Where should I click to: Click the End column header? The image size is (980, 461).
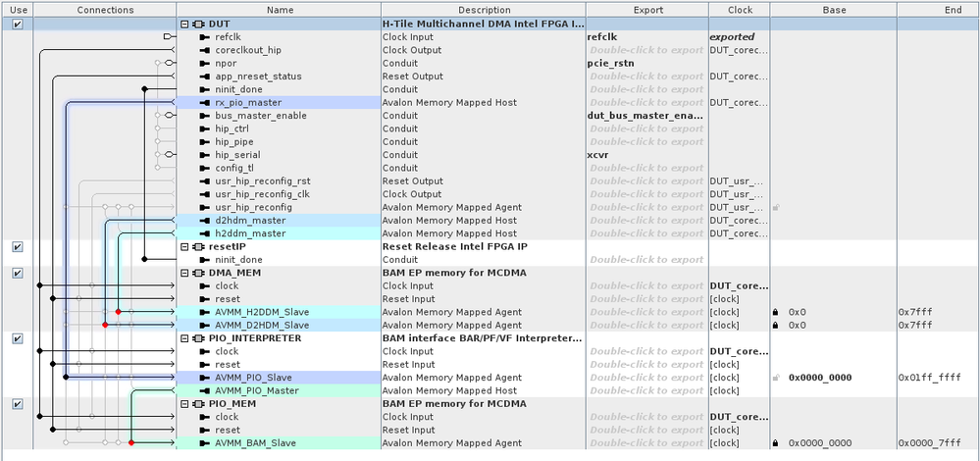(939, 10)
